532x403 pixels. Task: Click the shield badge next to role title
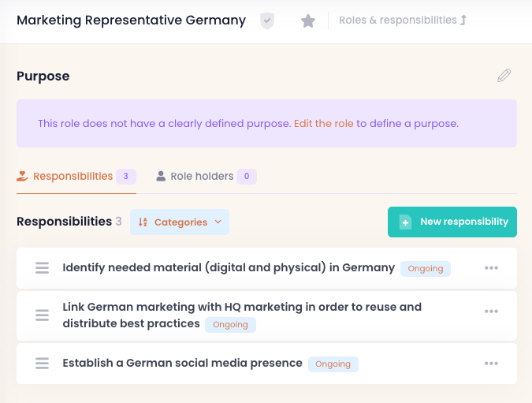[x=267, y=21]
